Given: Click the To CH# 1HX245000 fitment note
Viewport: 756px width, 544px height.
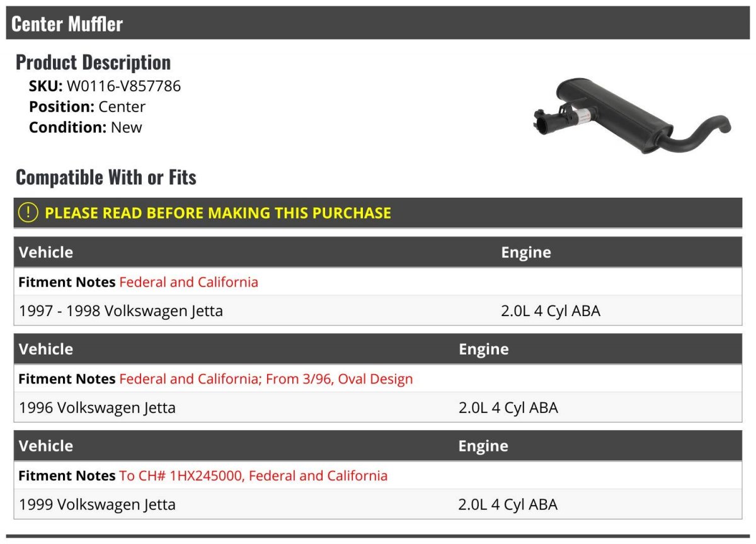Looking at the screenshot, I should click(x=180, y=476).
